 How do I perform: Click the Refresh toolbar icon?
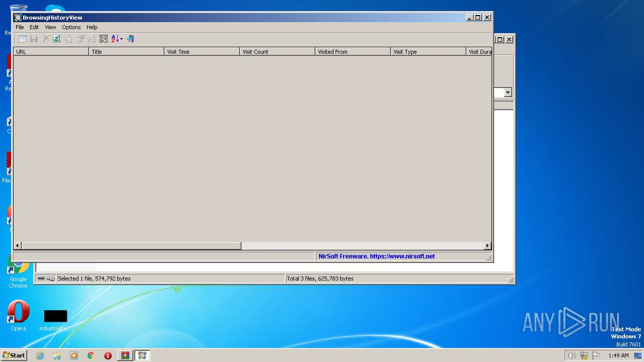pyautogui.click(x=57, y=39)
